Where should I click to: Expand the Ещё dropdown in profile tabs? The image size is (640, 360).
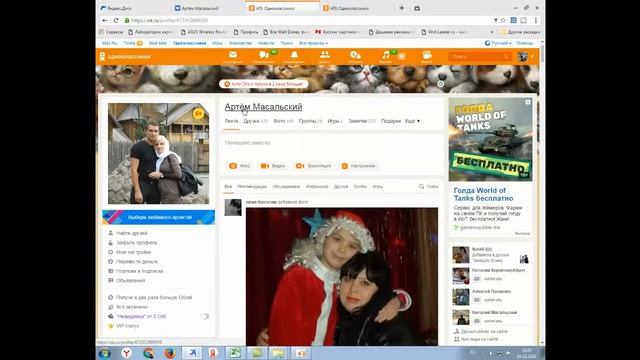point(412,121)
